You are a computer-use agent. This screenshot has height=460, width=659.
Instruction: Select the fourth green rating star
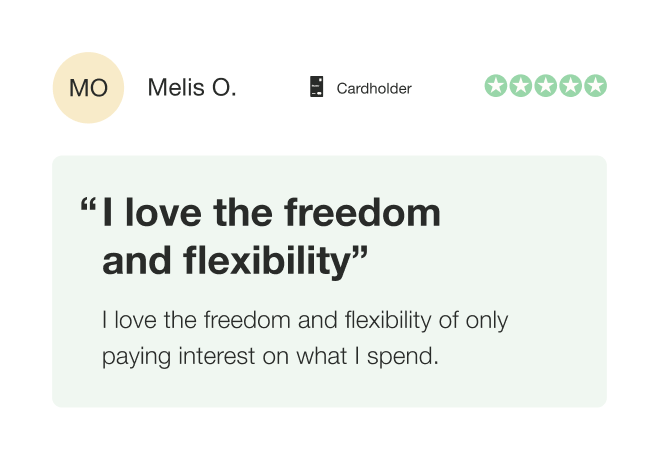[570, 86]
